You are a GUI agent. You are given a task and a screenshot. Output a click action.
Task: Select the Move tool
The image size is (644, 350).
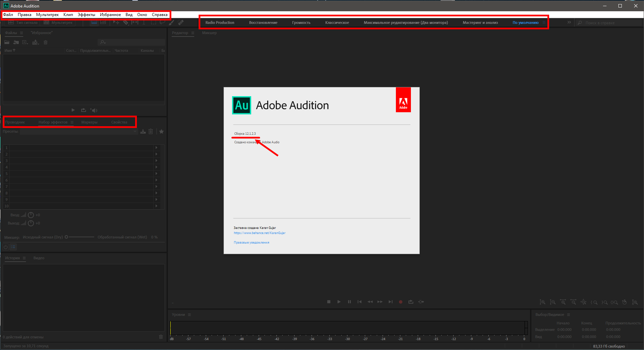(x=116, y=23)
